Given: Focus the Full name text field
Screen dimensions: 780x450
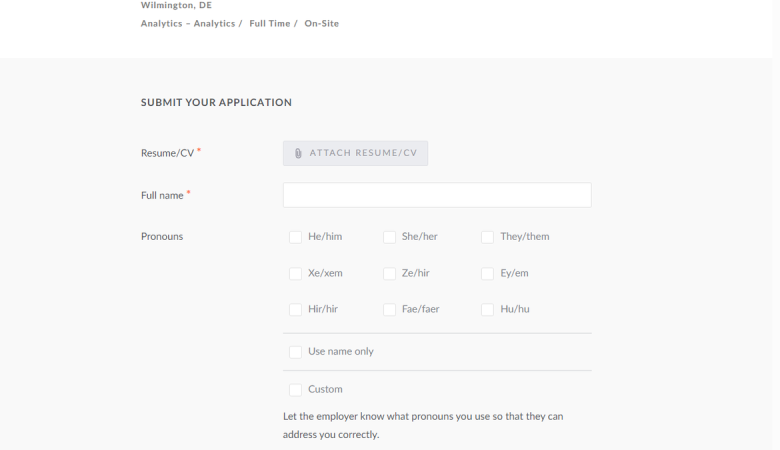Looking at the screenshot, I should (x=437, y=195).
